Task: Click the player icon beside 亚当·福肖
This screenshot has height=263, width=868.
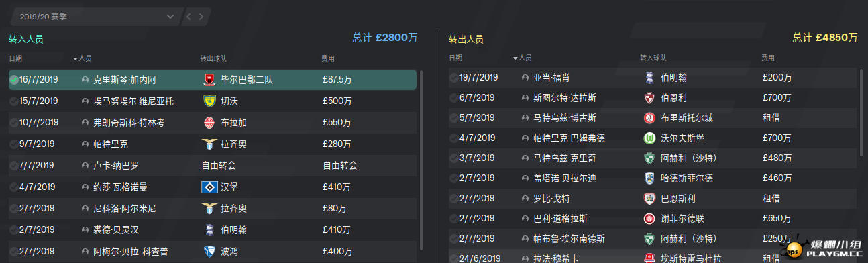Action: [x=525, y=78]
